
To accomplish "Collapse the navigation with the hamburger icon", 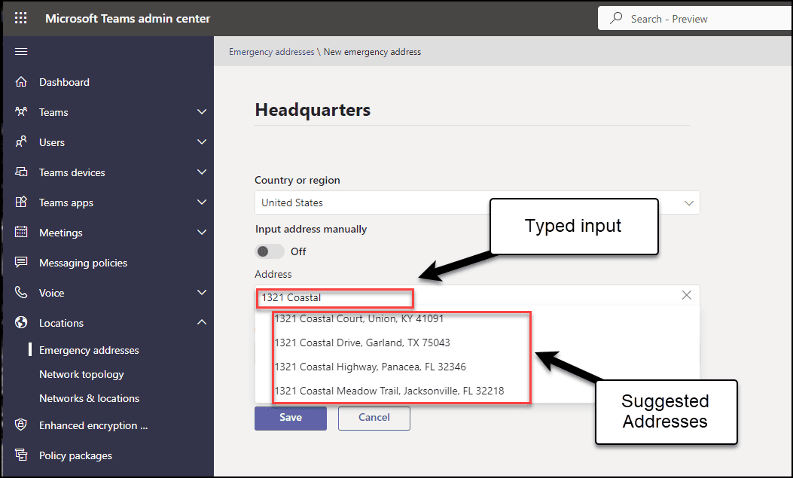I will 21,52.
